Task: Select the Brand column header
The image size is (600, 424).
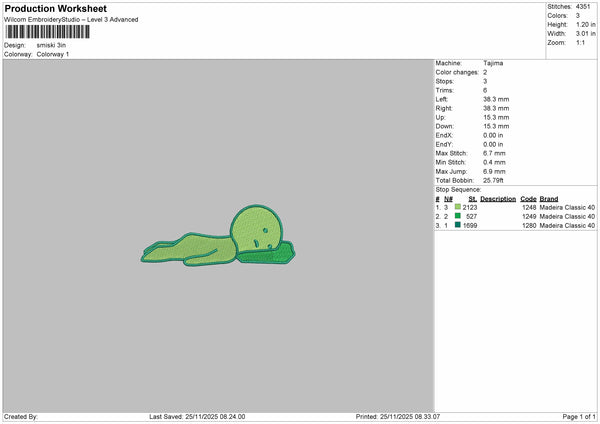Action: point(549,198)
